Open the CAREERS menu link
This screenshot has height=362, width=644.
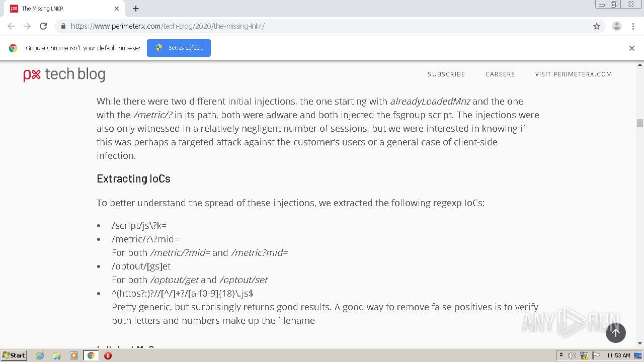coord(500,74)
